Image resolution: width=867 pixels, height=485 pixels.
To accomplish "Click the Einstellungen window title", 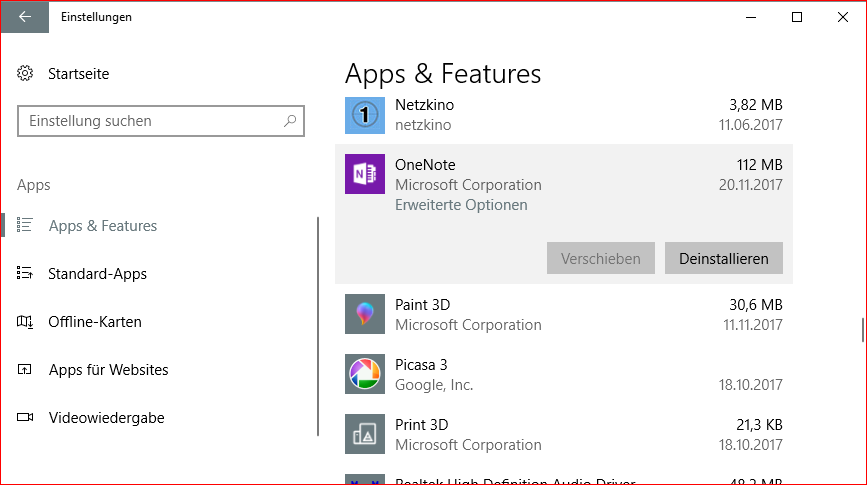I will coord(96,17).
